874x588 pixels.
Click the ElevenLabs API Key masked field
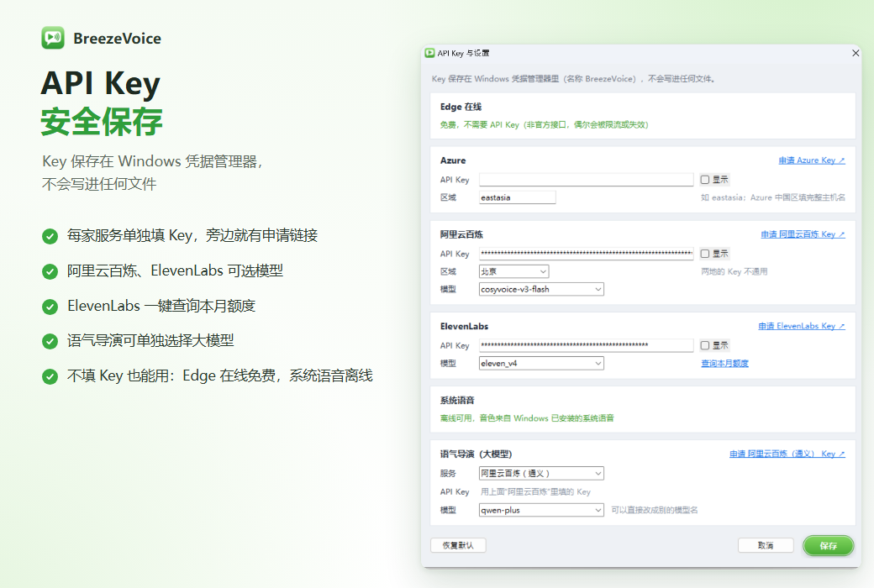[x=586, y=345]
